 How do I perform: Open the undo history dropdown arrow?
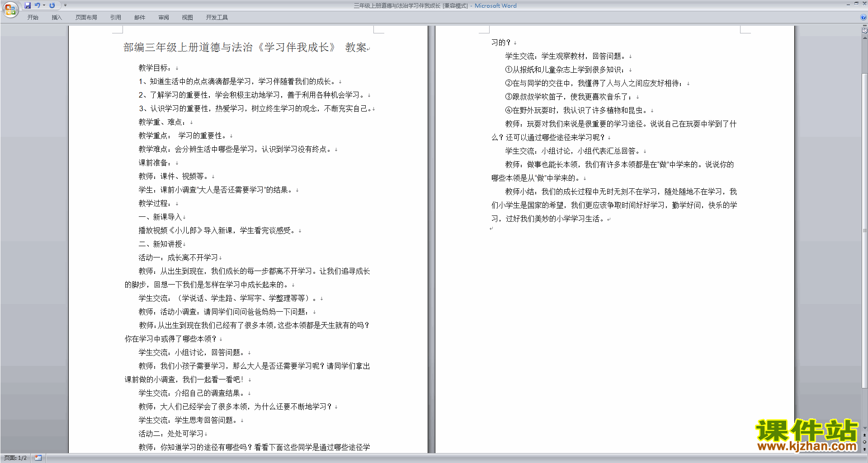(44, 5)
